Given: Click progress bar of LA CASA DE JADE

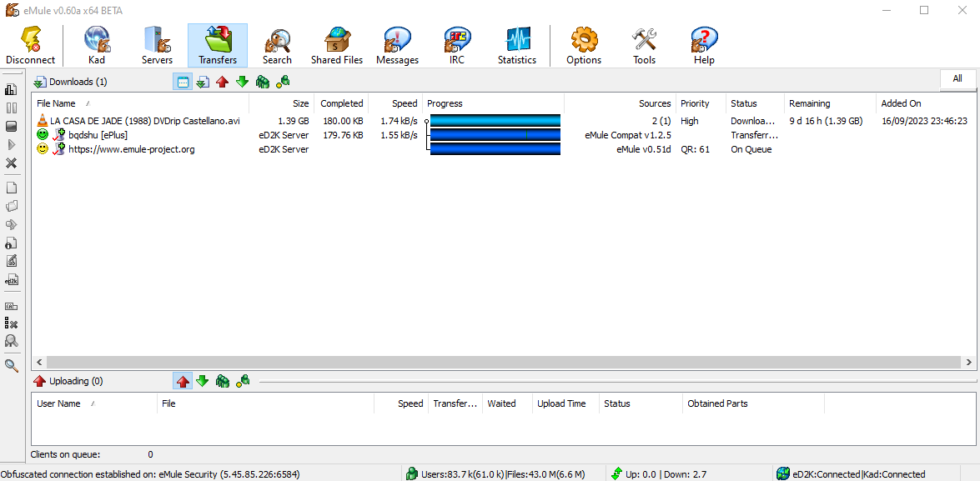Looking at the screenshot, I should click(495, 121).
